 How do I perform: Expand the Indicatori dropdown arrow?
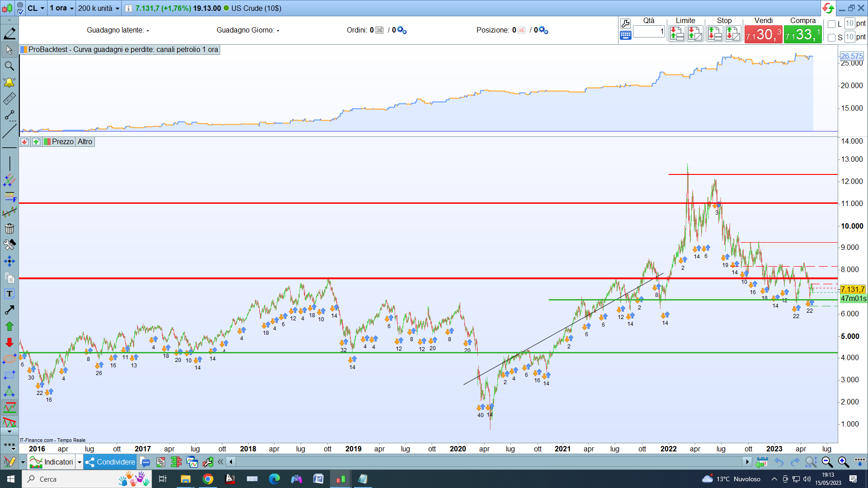(x=80, y=462)
